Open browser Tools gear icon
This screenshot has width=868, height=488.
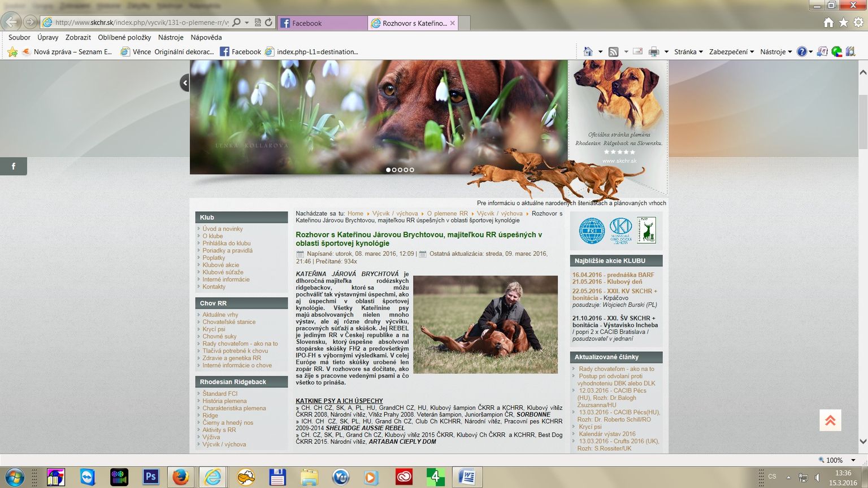tap(858, 23)
